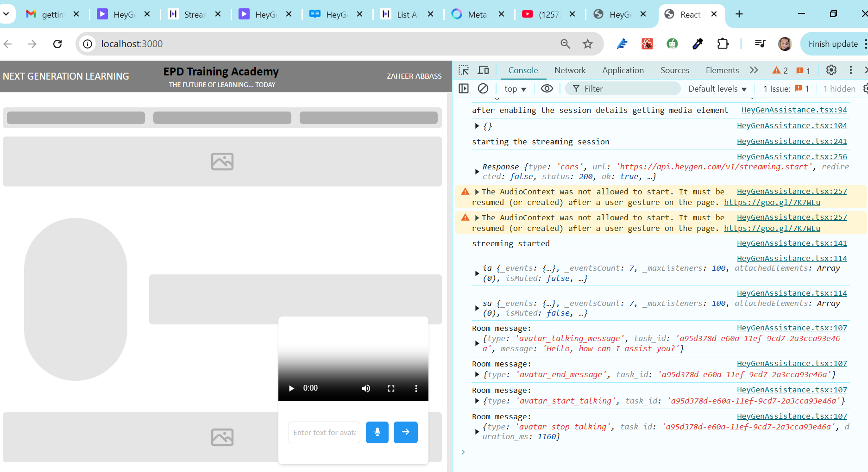Viewport: 868px width, 472px height.
Task: Activate the inspect element picker
Action: 464,70
